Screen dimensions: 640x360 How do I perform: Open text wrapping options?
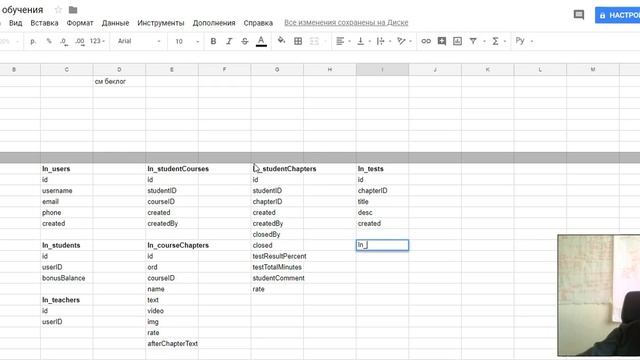click(380, 41)
